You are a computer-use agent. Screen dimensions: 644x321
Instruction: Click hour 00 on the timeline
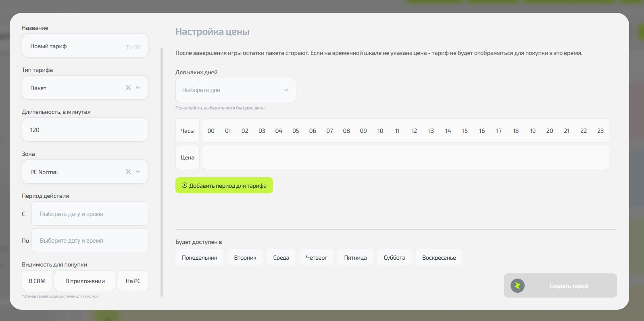(211, 131)
